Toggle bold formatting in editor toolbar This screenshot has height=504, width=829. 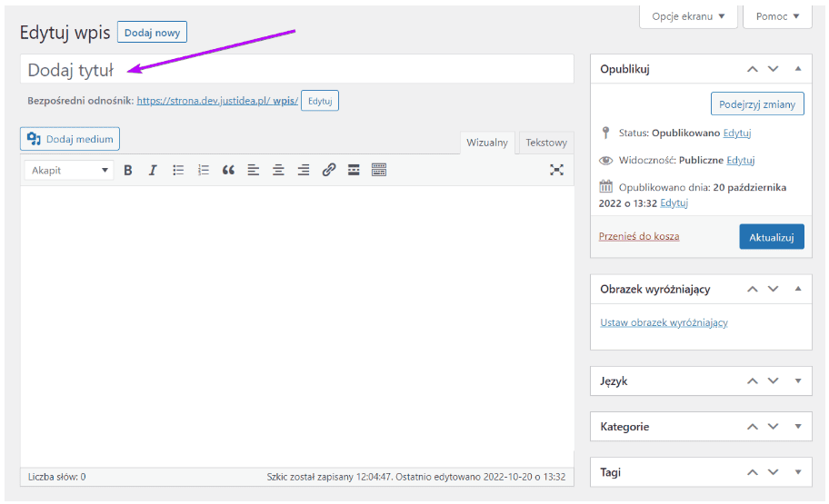128,170
